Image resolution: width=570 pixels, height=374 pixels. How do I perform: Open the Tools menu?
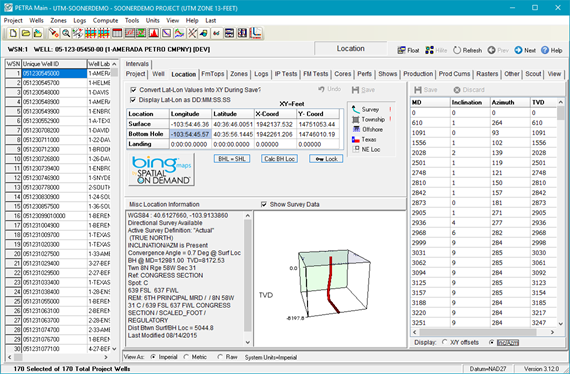pos(132,20)
